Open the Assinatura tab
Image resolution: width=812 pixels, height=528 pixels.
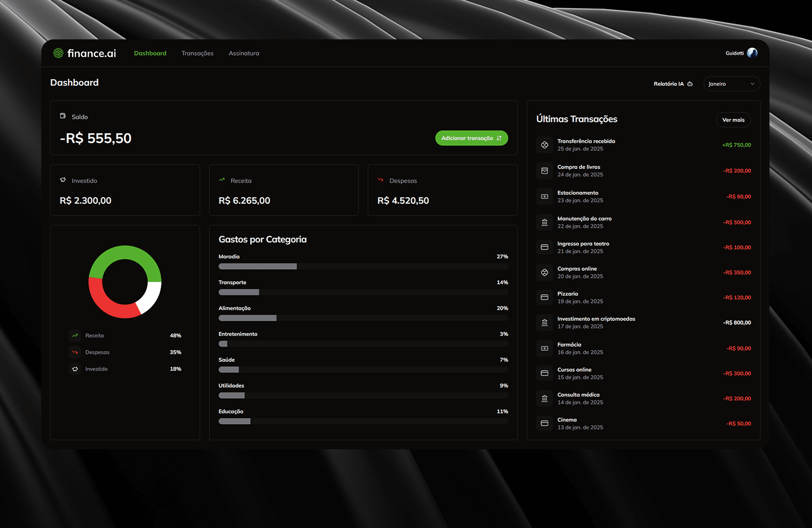244,53
